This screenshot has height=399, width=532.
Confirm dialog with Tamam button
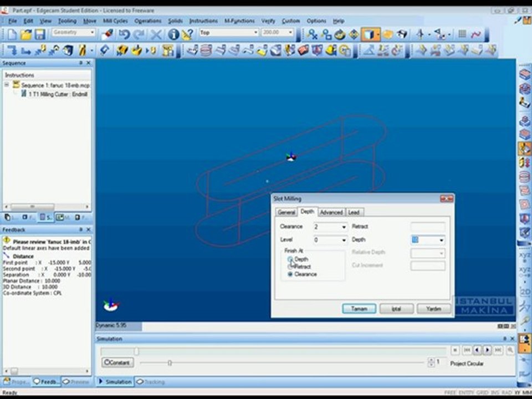(x=359, y=309)
